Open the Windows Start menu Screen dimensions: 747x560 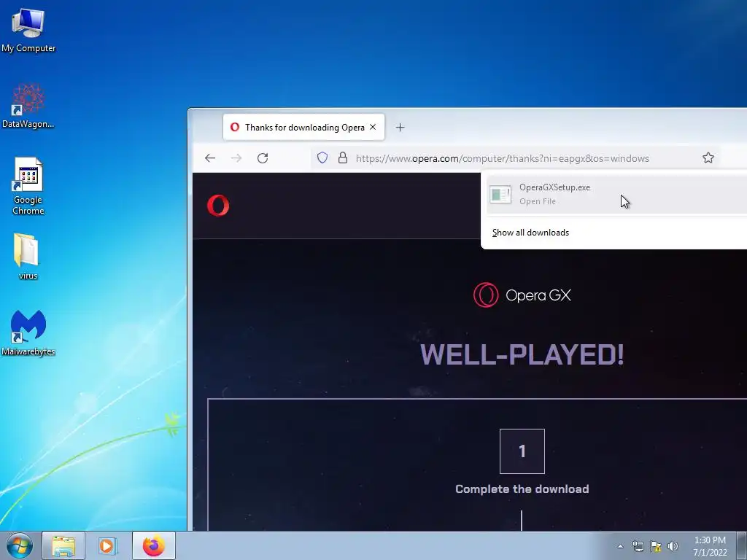[x=20, y=545]
